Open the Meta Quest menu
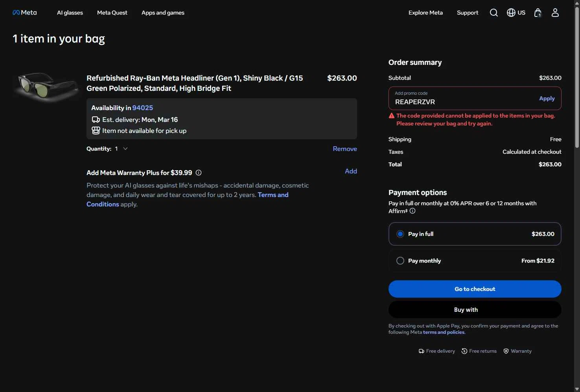The width and height of the screenshot is (580, 392). (112, 13)
